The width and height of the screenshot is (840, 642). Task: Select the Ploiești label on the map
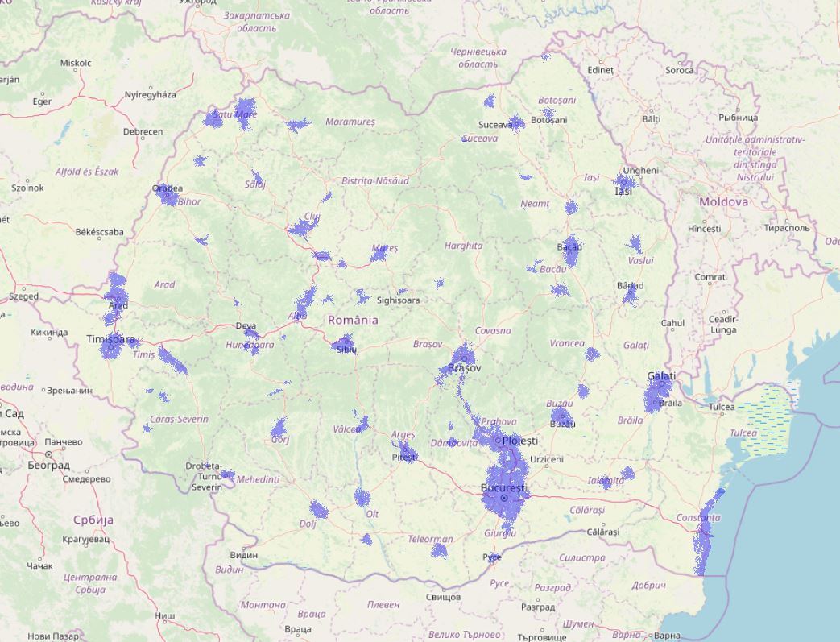520,441
